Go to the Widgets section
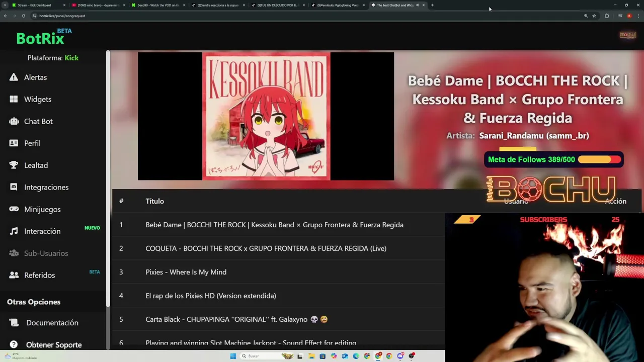The height and width of the screenshot is (362, 644). tap(38, 99)
